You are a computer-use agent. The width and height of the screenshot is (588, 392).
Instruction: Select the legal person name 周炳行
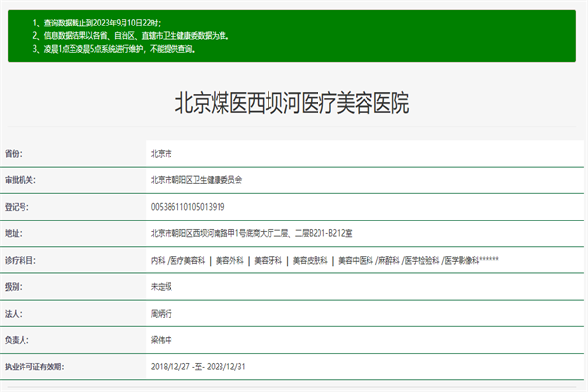tap(162, 314)
